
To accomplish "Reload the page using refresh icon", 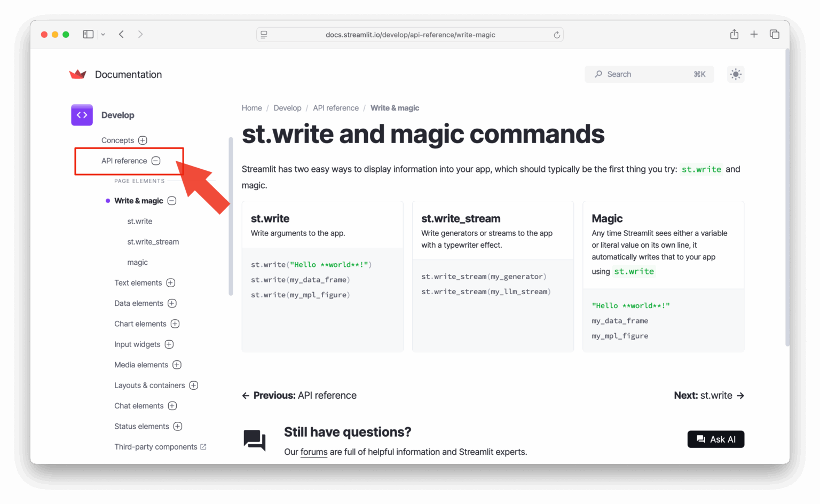I will pos(556,35).
